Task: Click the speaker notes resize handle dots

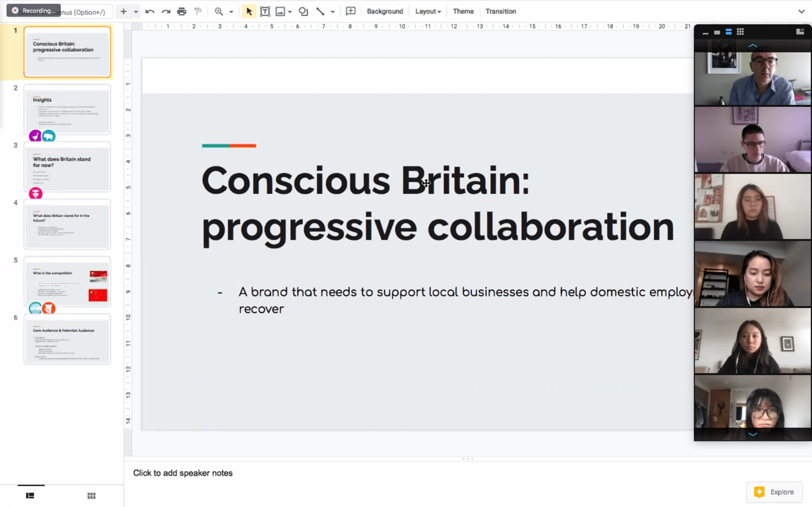Action: point(468,458)
